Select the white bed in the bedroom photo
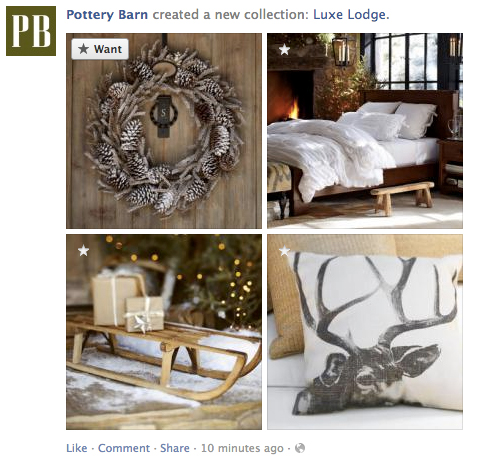Screen dimensions: 490x464 353,150
